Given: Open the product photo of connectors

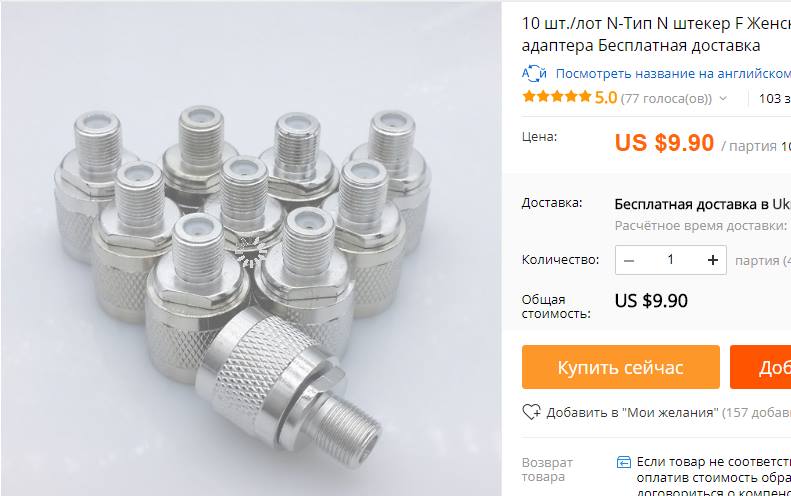Looking at the screenshot, I should (251, 248).
